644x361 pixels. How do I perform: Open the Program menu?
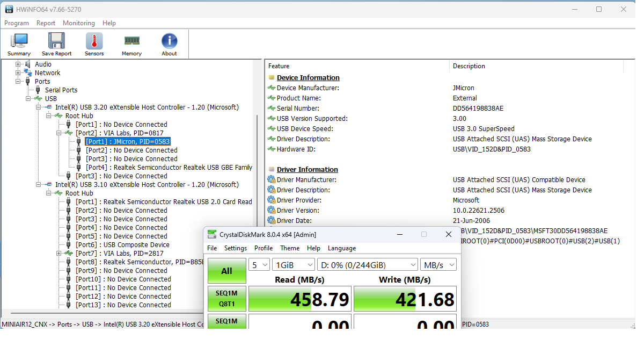(17, 23)
